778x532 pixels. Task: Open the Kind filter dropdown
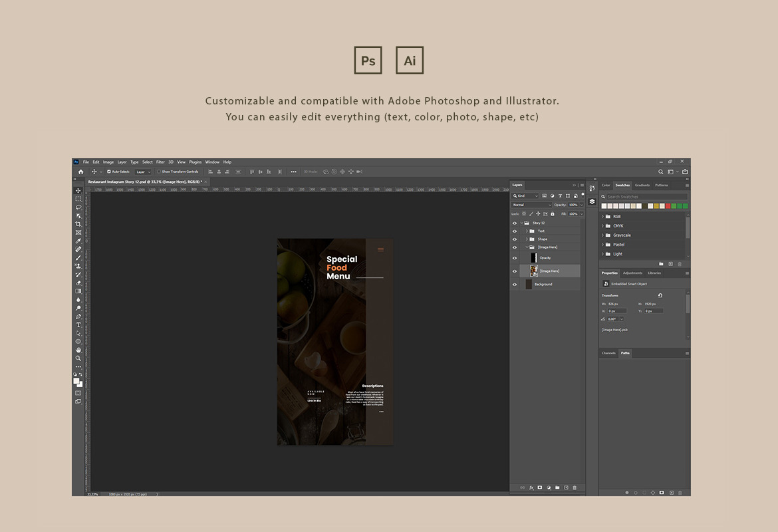click(x=525, y=196)
